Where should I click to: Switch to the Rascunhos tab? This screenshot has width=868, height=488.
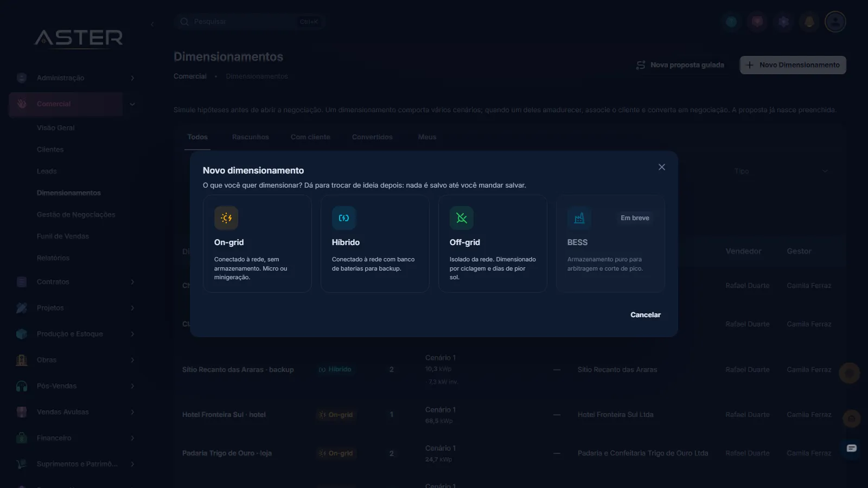[x=251, y=137]
